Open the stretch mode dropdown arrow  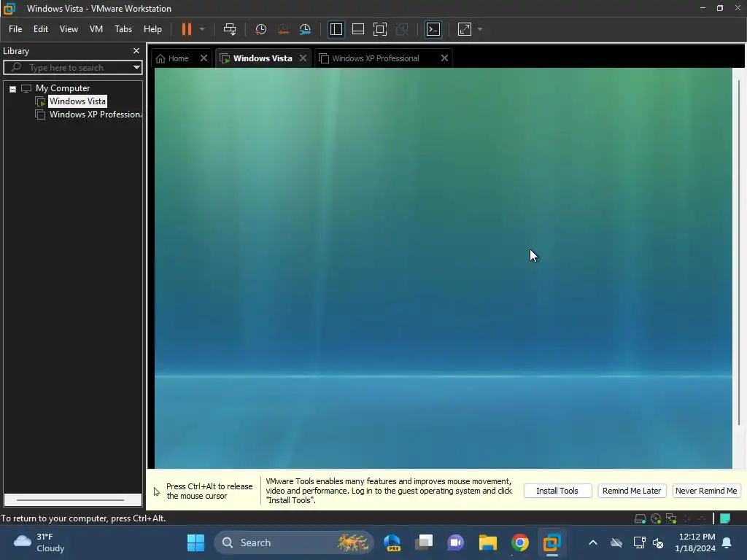[480, 29]
